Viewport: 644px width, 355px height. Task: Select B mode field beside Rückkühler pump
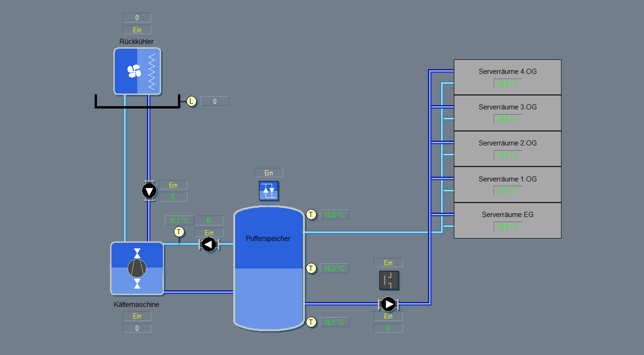click(x=173, y=197)
